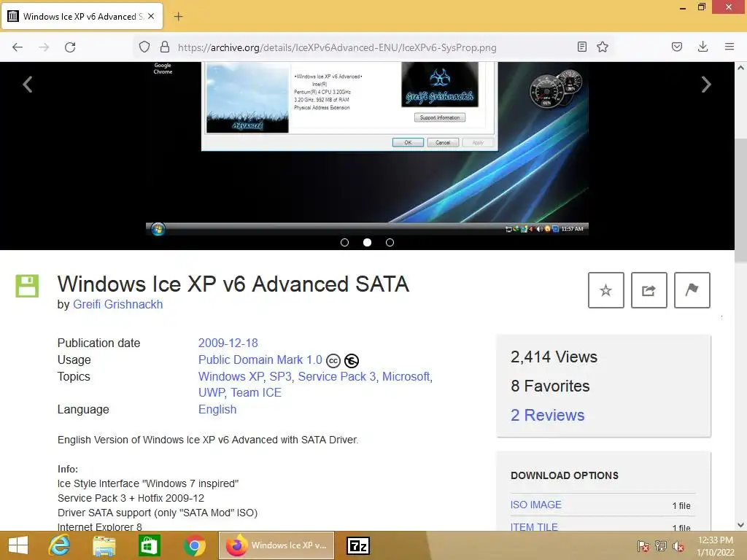Go back with the browser back arrow
747x560 pixels.
(18, 47)
